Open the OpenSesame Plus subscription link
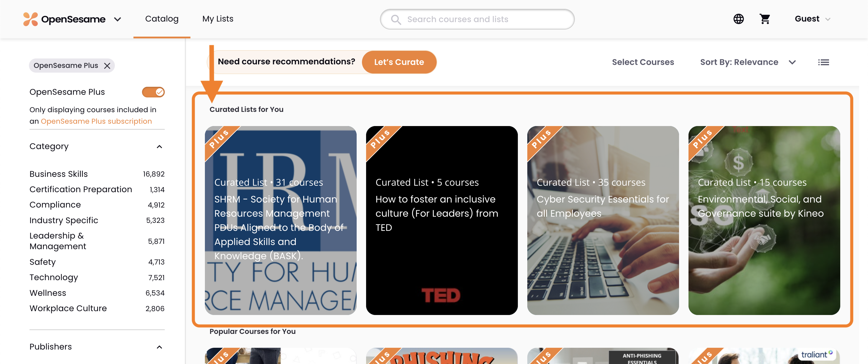 coord(96,121)
